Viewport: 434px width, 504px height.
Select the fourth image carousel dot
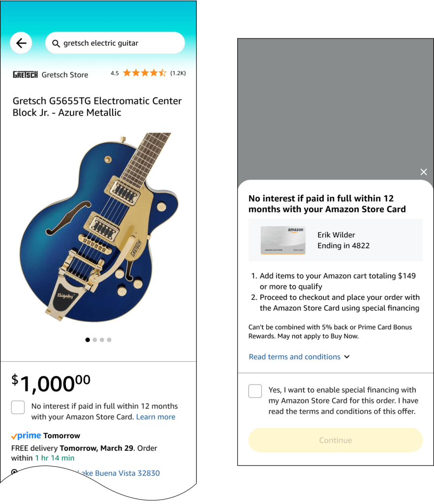pos(109,340)
